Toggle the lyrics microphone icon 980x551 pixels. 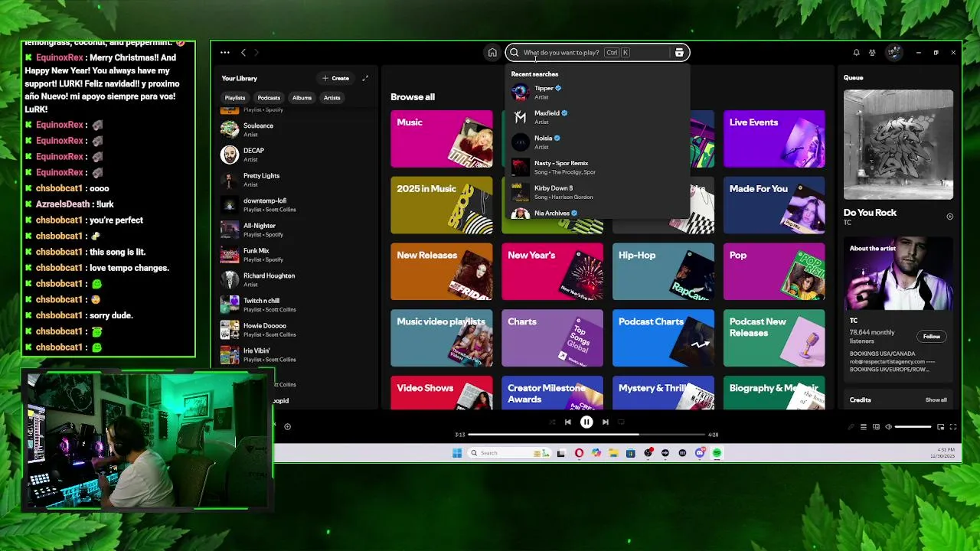(851, 427)
